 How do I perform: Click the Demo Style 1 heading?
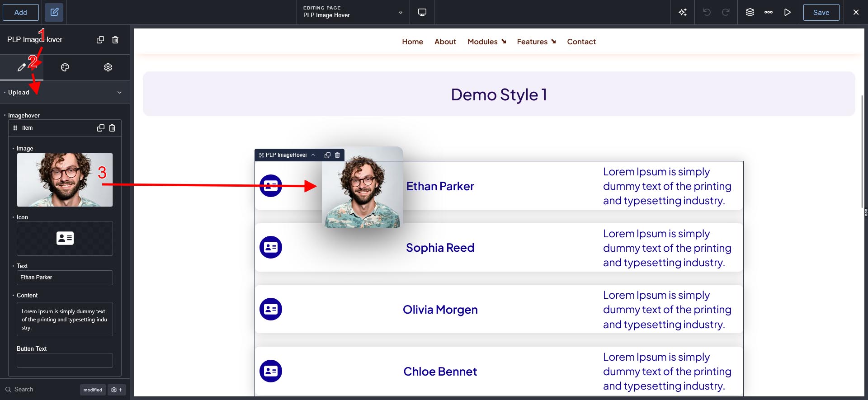click(499, 94)
